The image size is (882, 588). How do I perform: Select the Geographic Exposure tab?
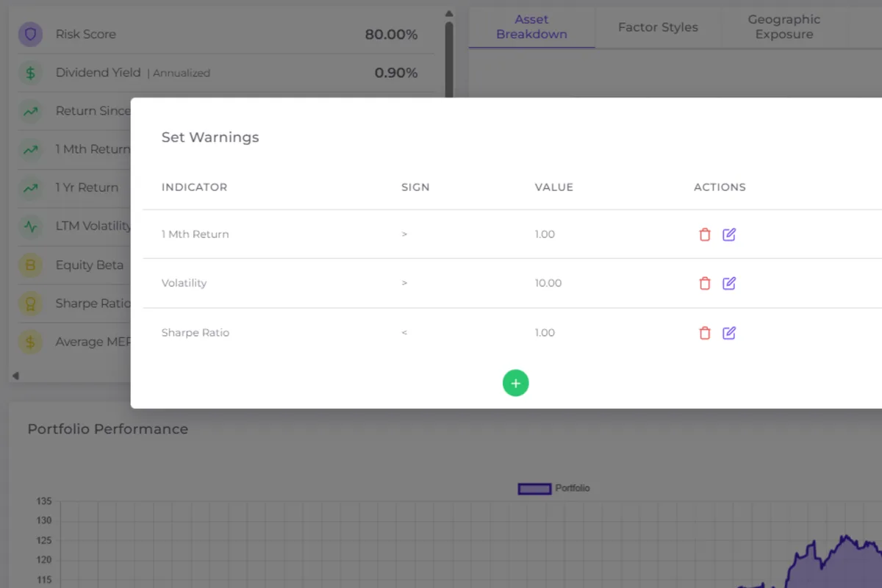[x=784, y=27]
